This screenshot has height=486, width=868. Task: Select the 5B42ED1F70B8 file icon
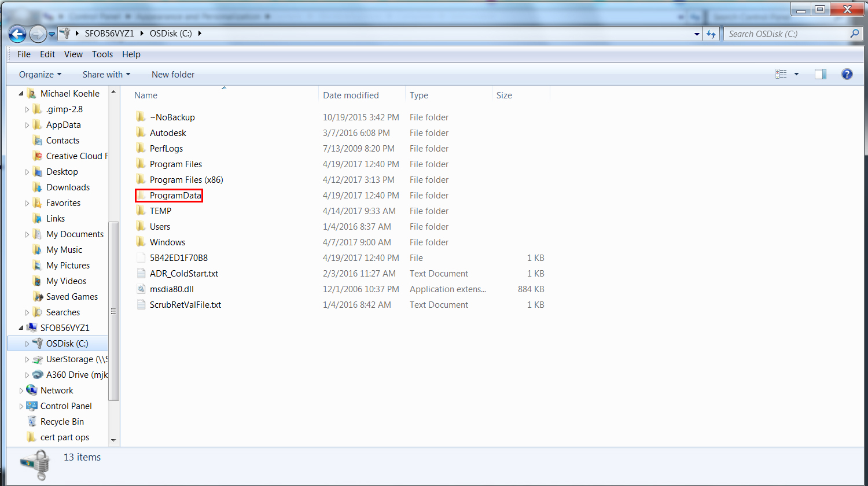click(x=141, y=257)
